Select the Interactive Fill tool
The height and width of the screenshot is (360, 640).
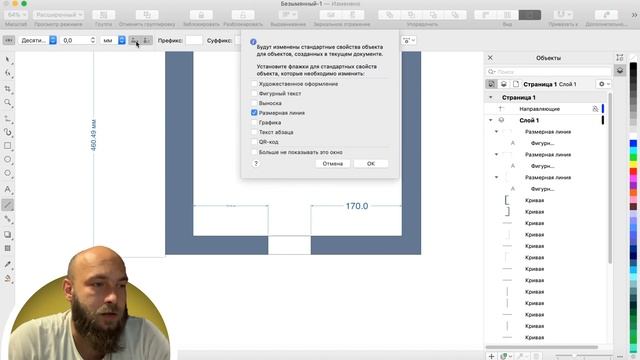pos(8,279)
